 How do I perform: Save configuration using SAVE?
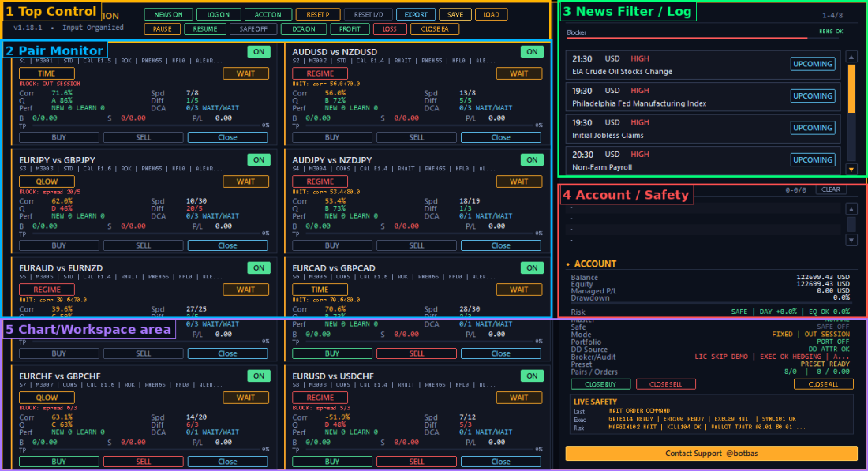[455, 15]
